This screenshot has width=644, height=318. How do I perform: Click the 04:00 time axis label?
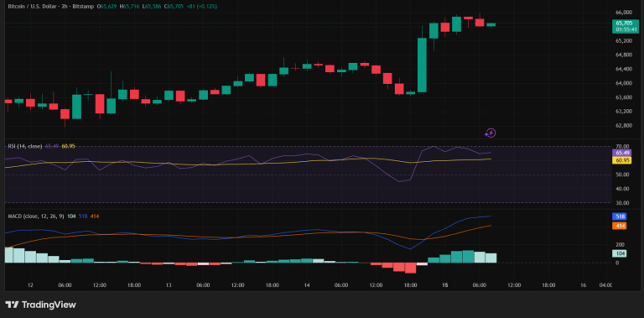[605, 285]
